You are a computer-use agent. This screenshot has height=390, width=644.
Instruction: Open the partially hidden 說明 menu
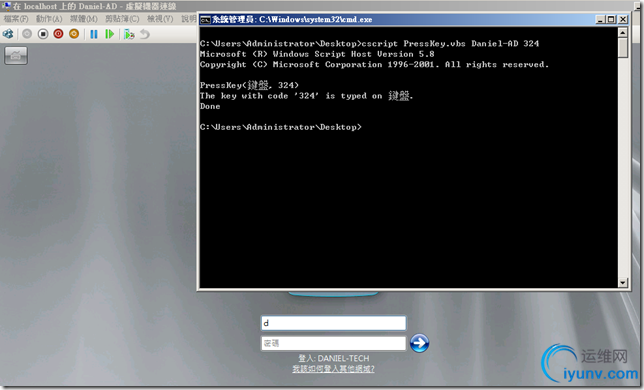coord(189,19)
